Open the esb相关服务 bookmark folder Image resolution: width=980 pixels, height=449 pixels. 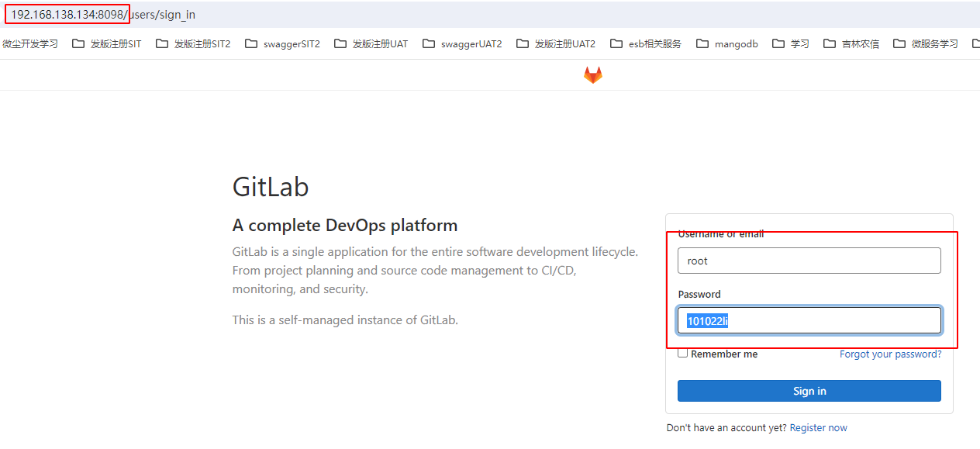(x=646, y=44)
